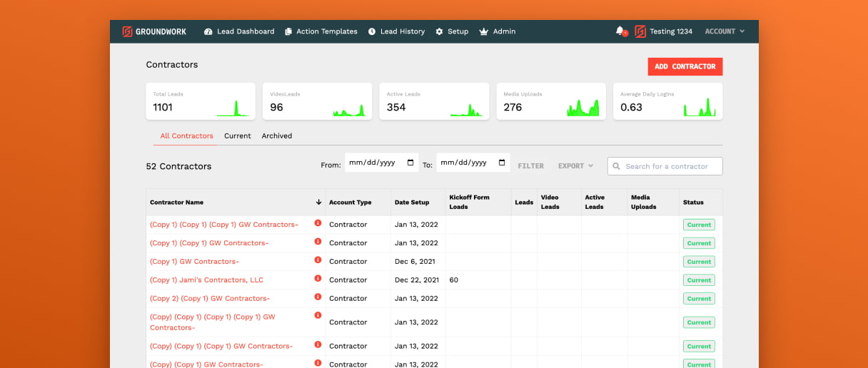The height and width of the screenshot is (368, 868).
Task: Open (Copy 2) (Copy 1) GW Contractors- link
Action: coord(209,298)
